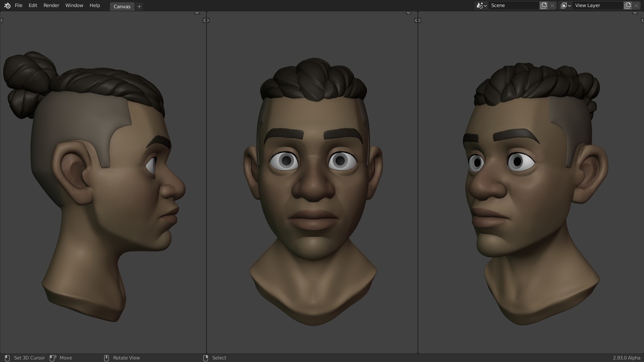The image size is (644, 362).
Task: Click the mouse icon next to Rotate View
Action: click(106, 357)
